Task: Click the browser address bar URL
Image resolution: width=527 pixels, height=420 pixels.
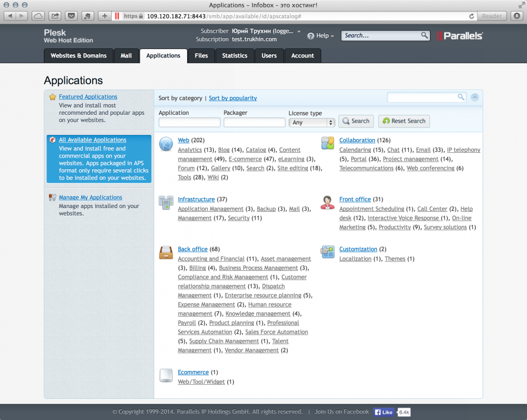Action: (x=224, y=16)
